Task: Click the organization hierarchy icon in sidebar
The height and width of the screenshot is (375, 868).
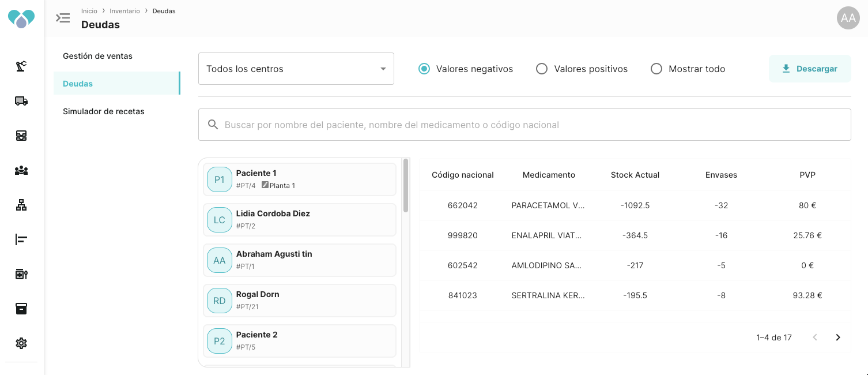Action: tap(21, 205)
